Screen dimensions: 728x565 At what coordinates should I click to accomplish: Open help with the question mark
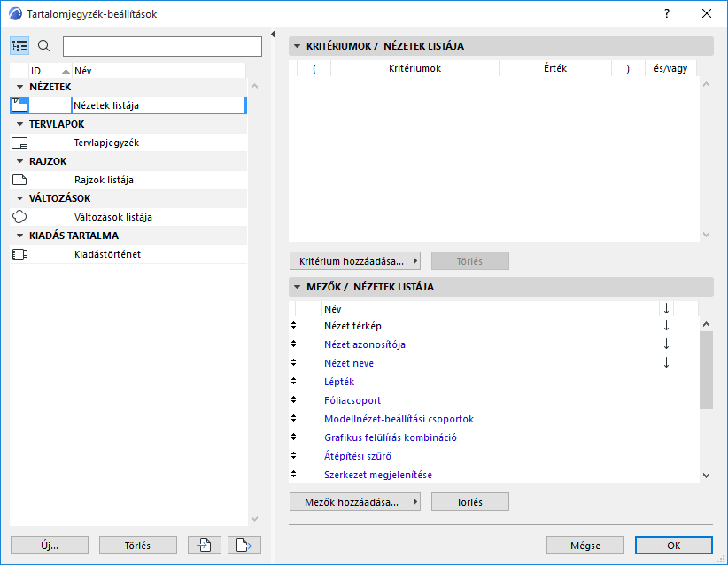point(667,13)
